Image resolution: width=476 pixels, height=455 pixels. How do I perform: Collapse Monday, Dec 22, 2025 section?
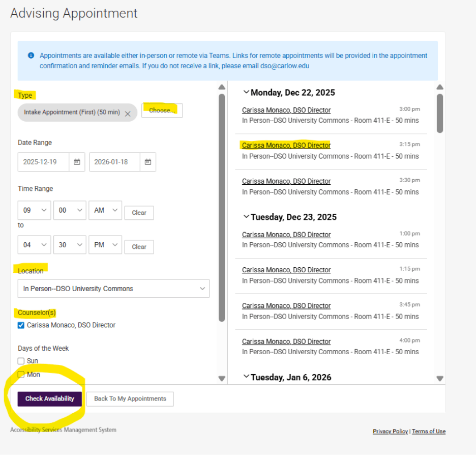pos(246,93)
